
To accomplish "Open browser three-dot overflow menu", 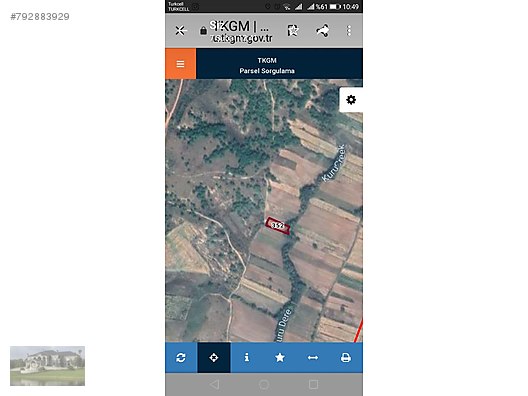I will pos(349,31).
